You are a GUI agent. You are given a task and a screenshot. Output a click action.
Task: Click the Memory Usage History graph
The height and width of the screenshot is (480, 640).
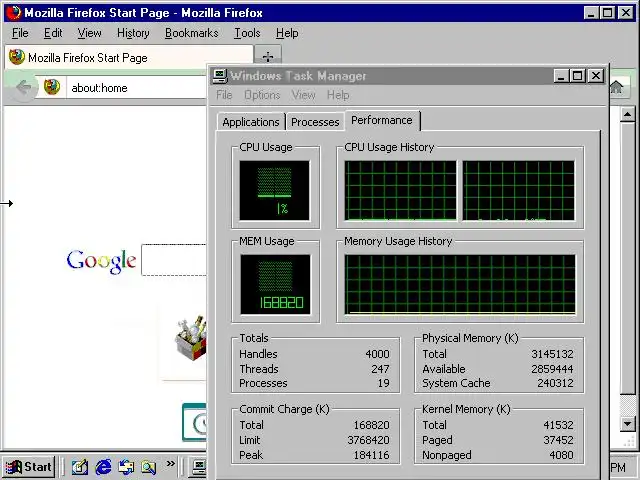pyautogui.click(x=460, y=284)
